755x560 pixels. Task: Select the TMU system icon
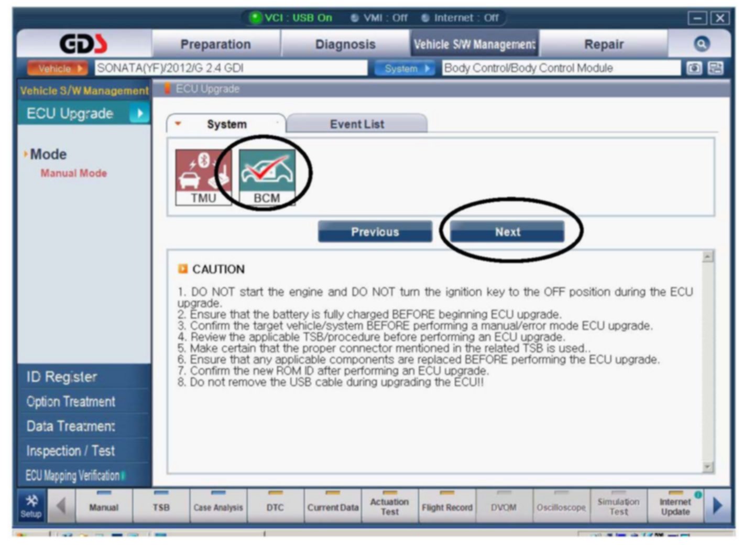203,177
